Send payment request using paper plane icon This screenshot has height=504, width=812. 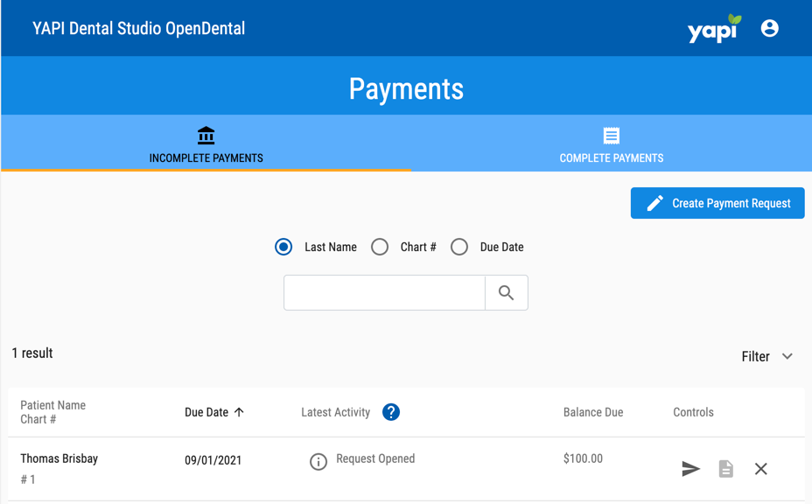tap(690, 469)
